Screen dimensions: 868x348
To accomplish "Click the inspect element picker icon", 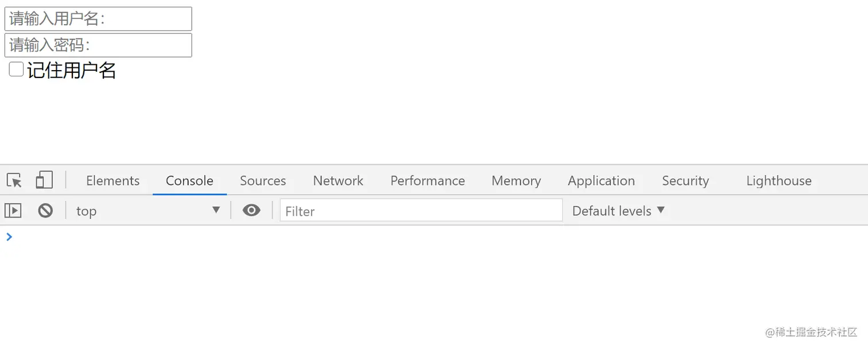I will (x=14, y=180).
